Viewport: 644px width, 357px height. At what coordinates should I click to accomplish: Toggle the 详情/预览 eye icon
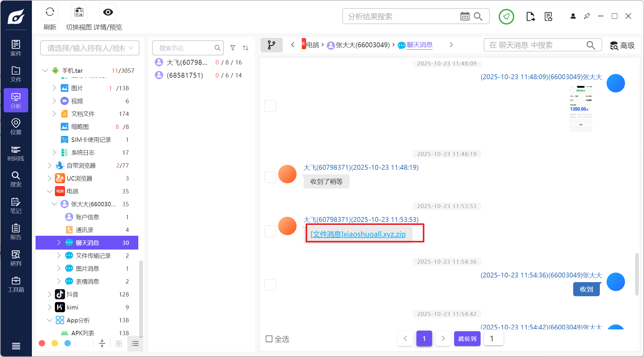pyautogui.click(x=108, y=12)
